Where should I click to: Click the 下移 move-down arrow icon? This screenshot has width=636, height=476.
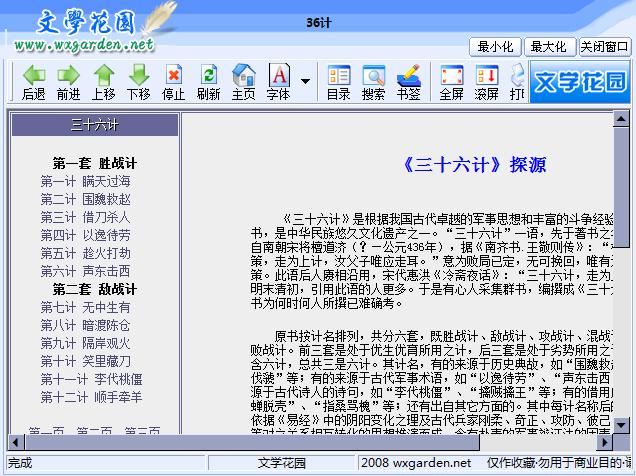click(x=139, y=75)
